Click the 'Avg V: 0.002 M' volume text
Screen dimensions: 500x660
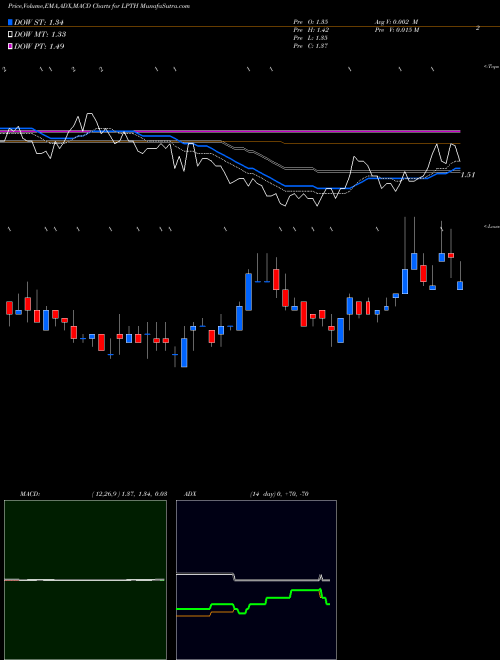(x=396, y=21)
